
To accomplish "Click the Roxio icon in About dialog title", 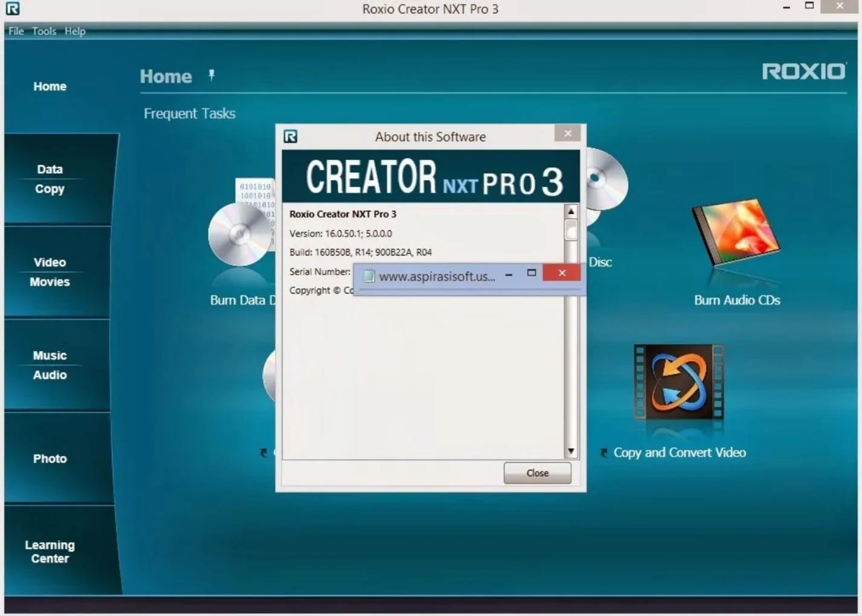I will [291, 136].
